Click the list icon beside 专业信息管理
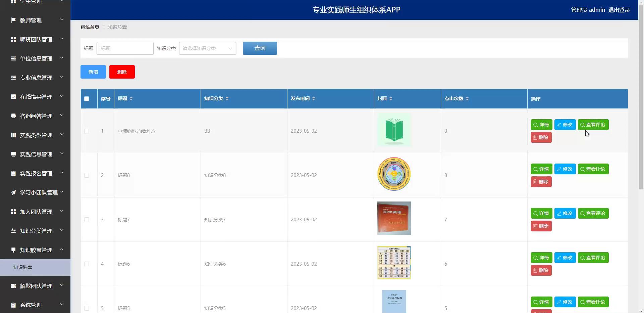Image resolution: width=644 pixels, height=313 pixels. pyautogui.click(x=13, y=78)
